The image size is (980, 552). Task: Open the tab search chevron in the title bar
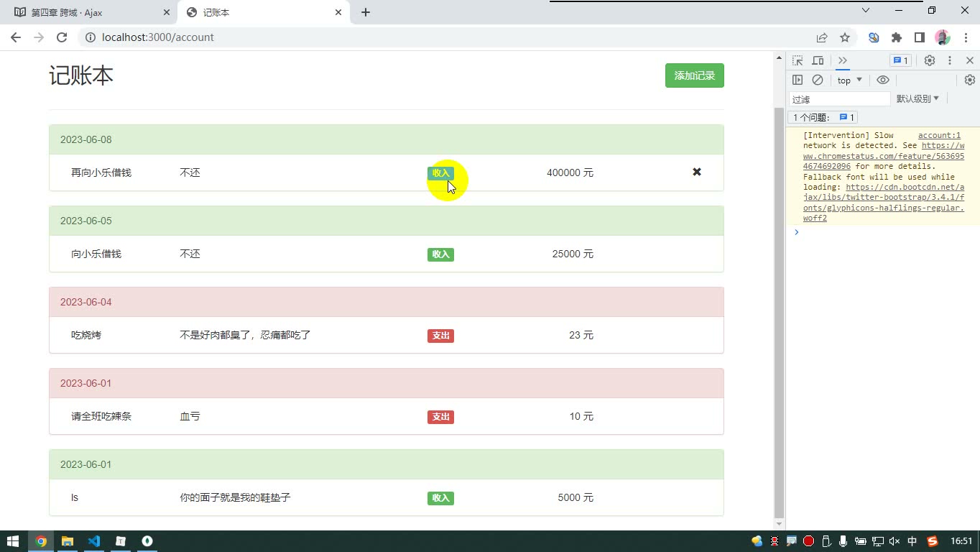click(x=866, y=11)
